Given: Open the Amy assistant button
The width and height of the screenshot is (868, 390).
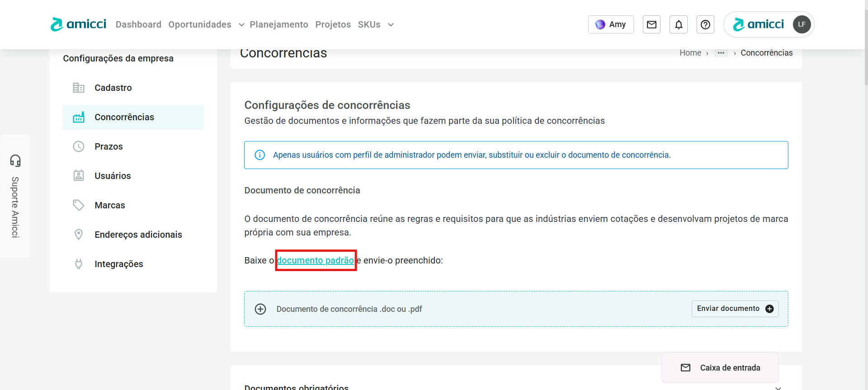Looking at the screenshot, I should (610, 24).
